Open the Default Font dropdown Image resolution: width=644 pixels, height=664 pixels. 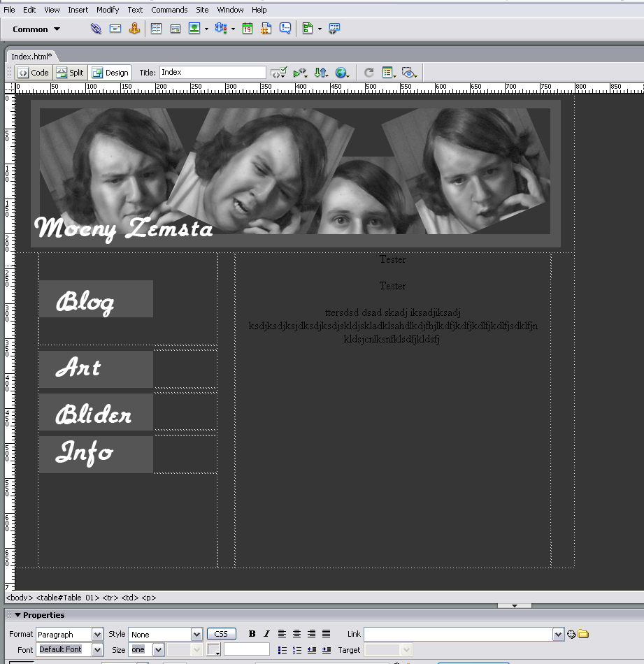tap(97, 649)
